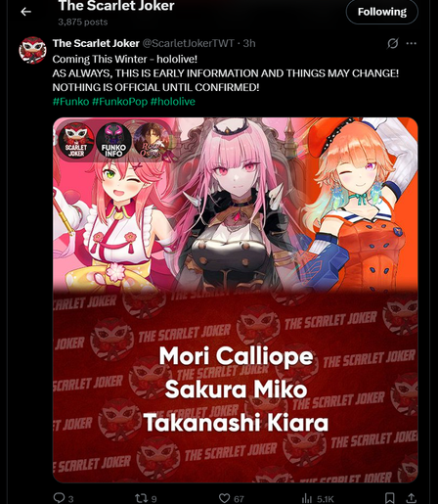Click the Funko Info badge in the image
The image size is (438, 504).
click(x=113, y=141)
